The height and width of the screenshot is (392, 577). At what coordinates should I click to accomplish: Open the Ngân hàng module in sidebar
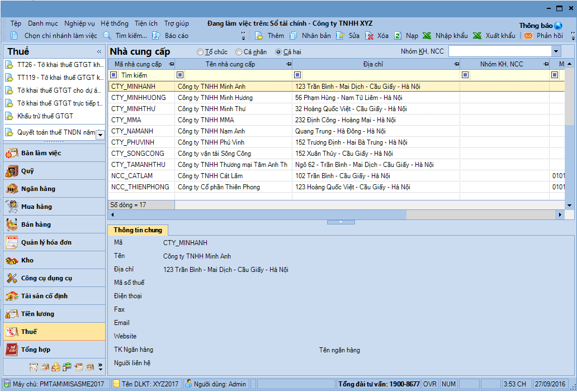pos(37,189)
